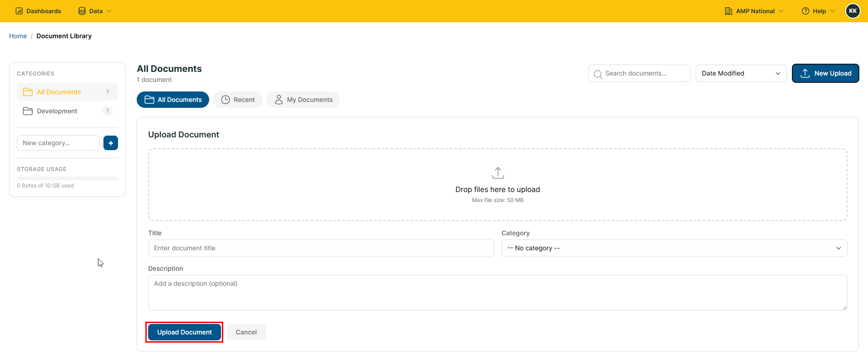Screen dimensions: 868x354
Task: Expand the Data dropdown in top bar
Action: coord(95,11)
